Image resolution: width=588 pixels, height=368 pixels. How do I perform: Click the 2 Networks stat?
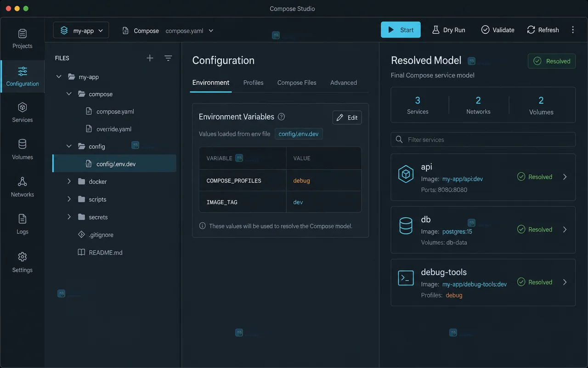coord(478,105)
